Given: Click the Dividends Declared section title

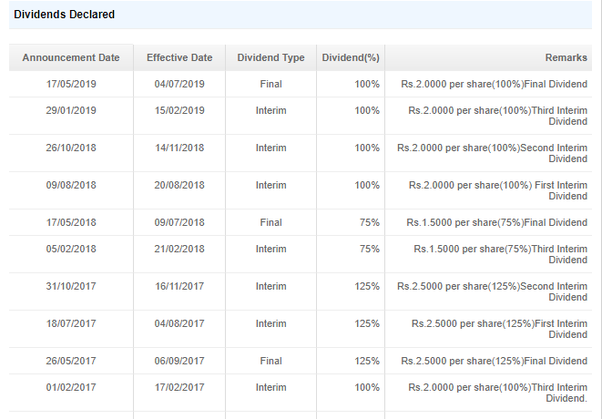Looking at the screenshot, I should tap(64, 15).
